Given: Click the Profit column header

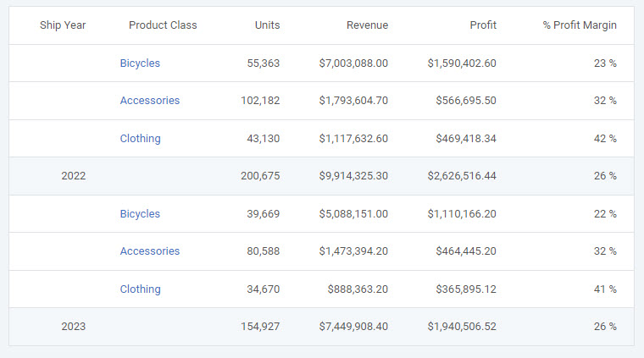Looking at the screenshot, I should 483,25.
